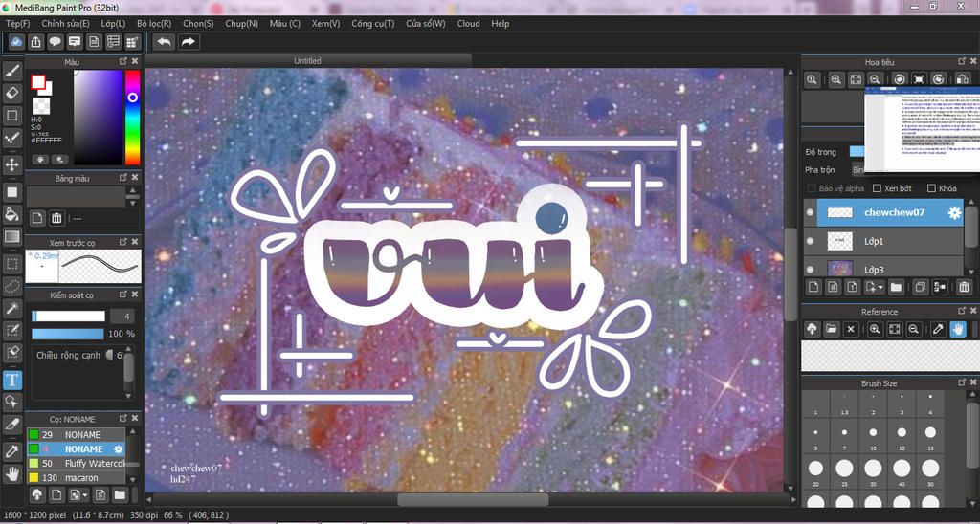
Task: Select the Lớp1 layer
Action: (x=882, y=241)
